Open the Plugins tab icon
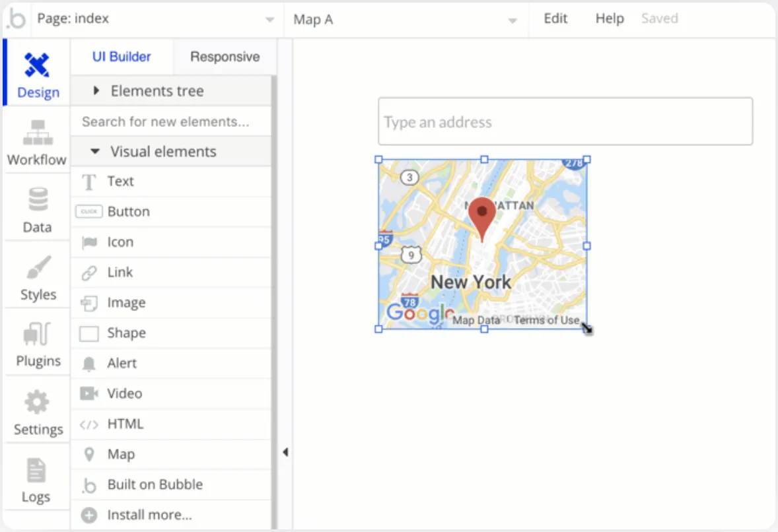Viewport: 778px width, 532px height. click(37, 334)
